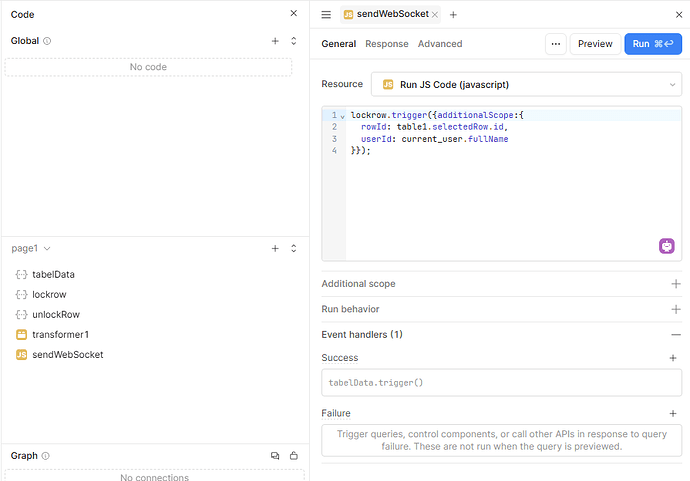This screenshot has height=481, width=690.
Task: Add new Global code with plus icon
Action: (x=275, y=41)
